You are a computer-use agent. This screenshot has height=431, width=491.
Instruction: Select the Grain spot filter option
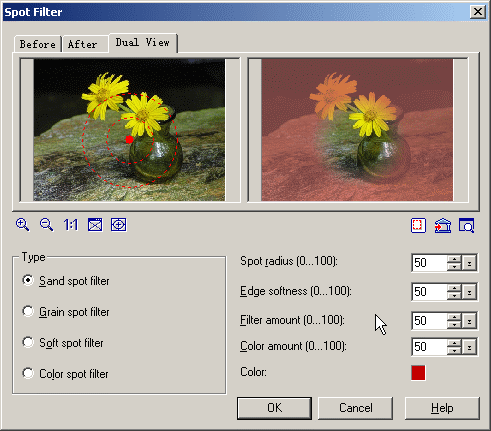coord(66,312)
